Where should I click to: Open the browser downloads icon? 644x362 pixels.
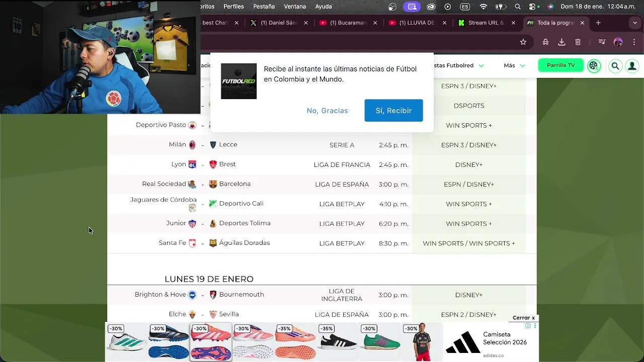pyautogui.click(x=561, y=42)
